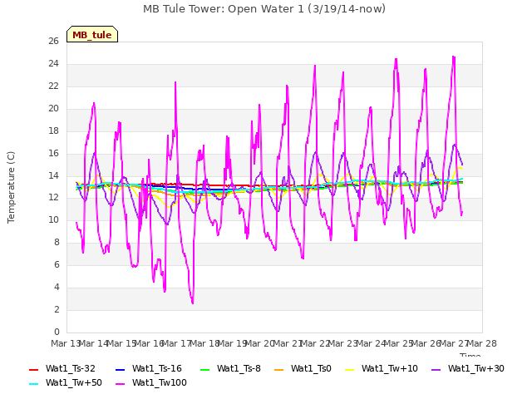Viewport: 532px width, 399px height.
Task: Click the red Wat1_Ts-32 legend swatch
Action: (34, 369)
